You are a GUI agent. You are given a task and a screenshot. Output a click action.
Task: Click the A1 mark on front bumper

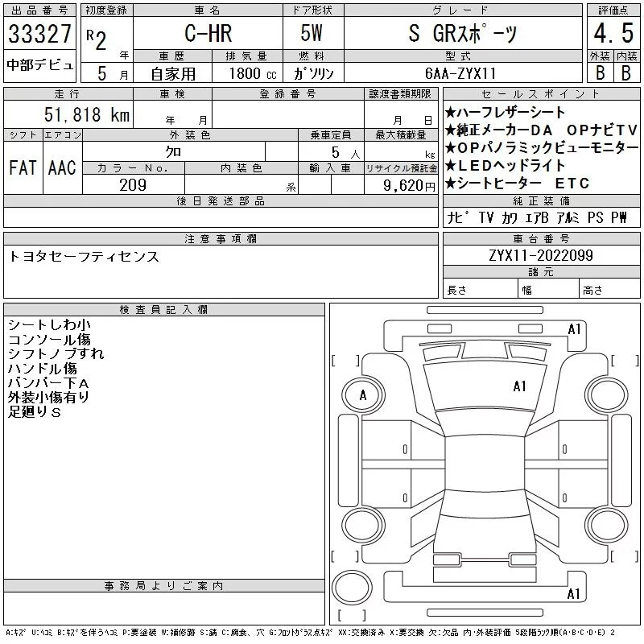coord(574,329)
